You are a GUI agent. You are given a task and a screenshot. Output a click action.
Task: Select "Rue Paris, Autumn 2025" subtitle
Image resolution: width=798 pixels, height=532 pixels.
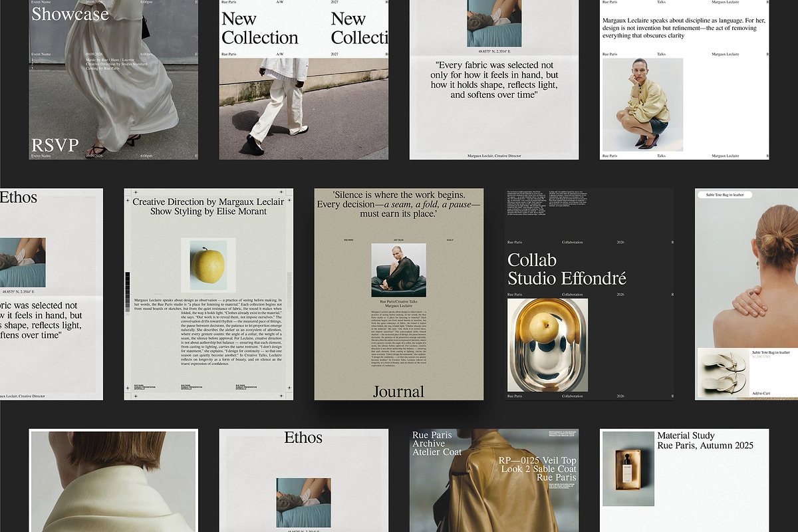(705, 445)
